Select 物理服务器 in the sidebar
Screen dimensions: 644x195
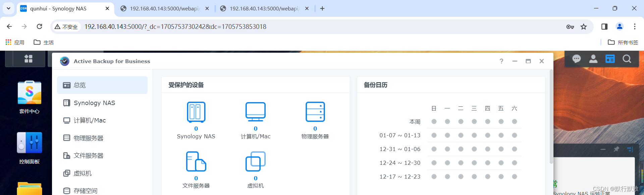[x=102, y=138]
